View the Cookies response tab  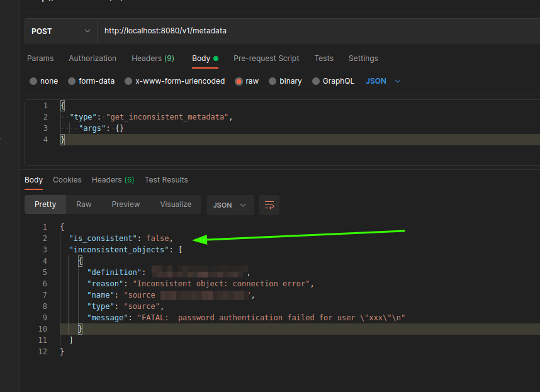67,179
